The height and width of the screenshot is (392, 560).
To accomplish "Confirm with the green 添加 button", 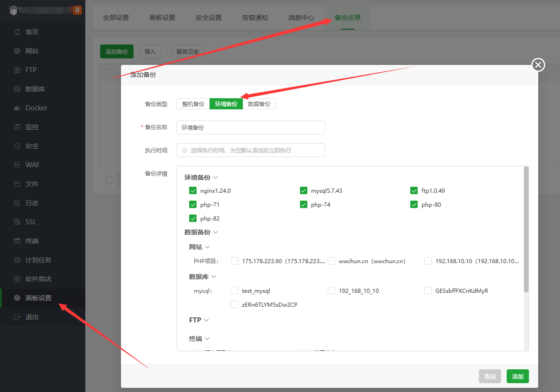I will point(518,376).
